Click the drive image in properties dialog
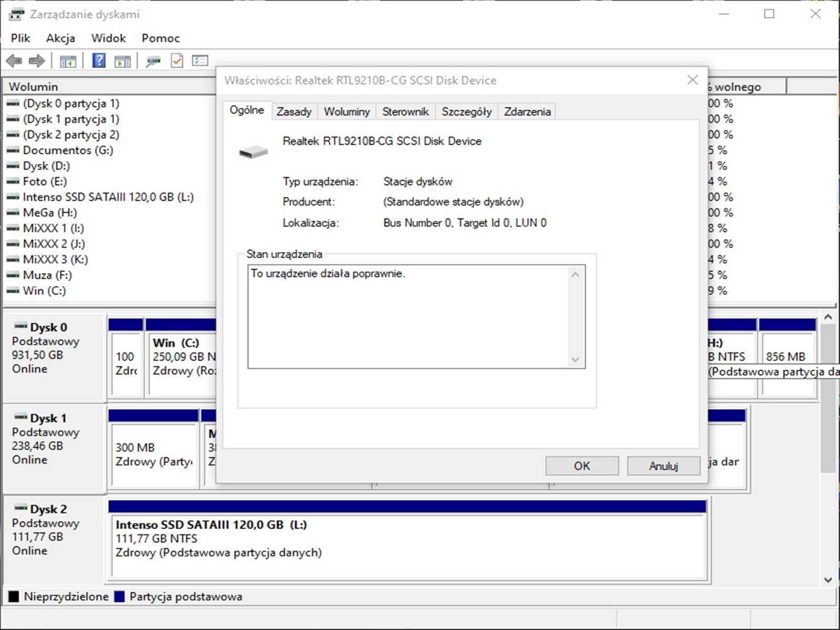This screenshot has width=840, height=630. (x=254, y=152)
